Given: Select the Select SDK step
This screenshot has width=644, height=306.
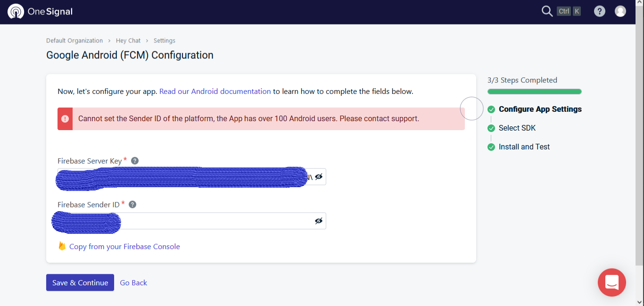Looking at the screenshot, I should click(517, 128).
